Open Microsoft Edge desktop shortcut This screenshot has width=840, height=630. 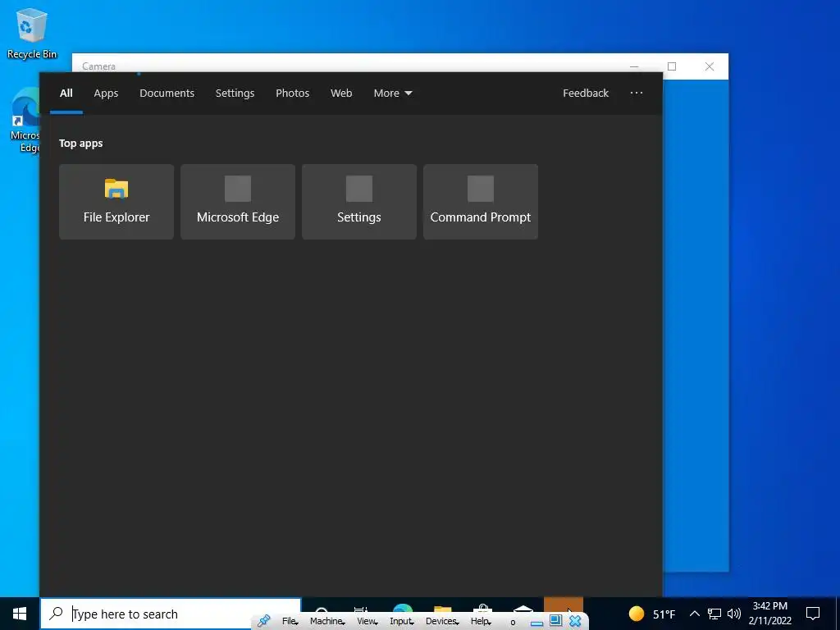(x=25, y=121)
